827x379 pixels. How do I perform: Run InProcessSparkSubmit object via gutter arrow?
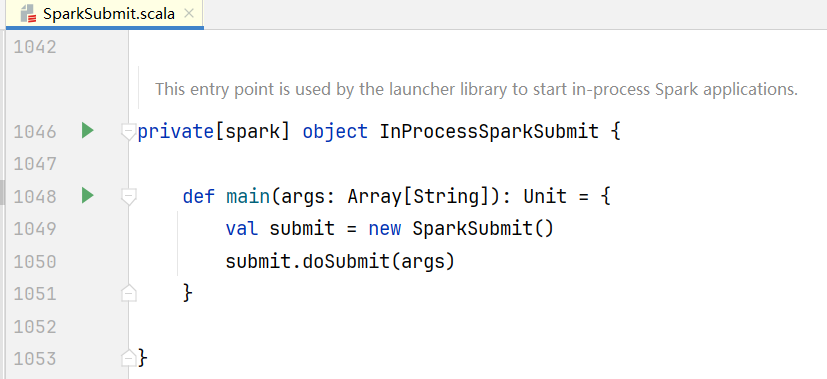click(88, 131)
